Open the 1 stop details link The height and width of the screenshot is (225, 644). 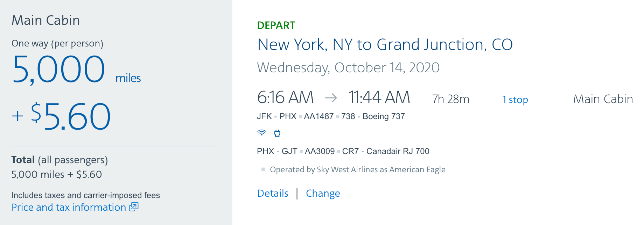coord(515,100)
